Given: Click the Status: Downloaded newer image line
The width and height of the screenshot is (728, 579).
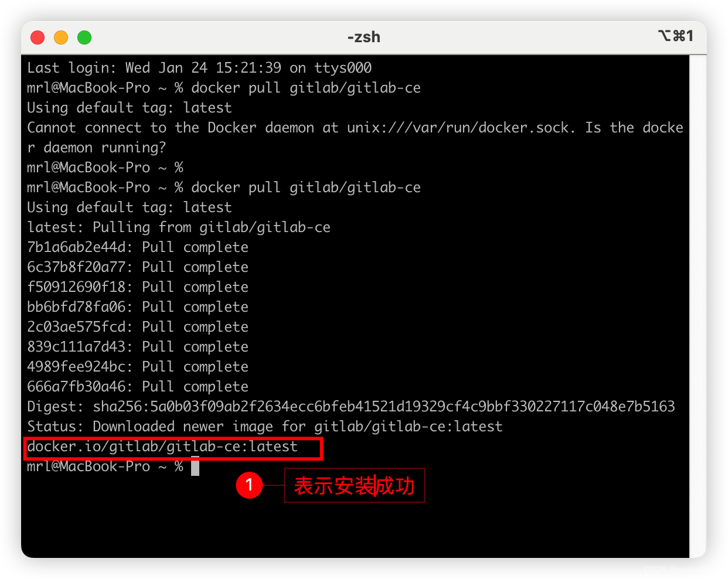Looking at the screenshot, I should [264, 426].
